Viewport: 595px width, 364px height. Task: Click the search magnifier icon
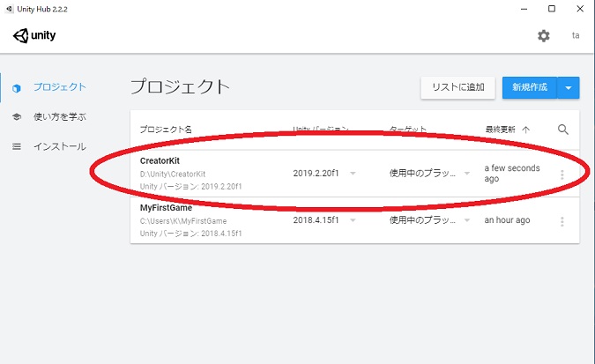[563, 130]
